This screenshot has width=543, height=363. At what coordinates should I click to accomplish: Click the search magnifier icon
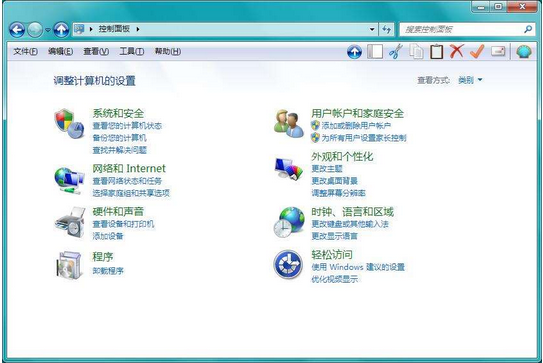(x=528, y=29)
